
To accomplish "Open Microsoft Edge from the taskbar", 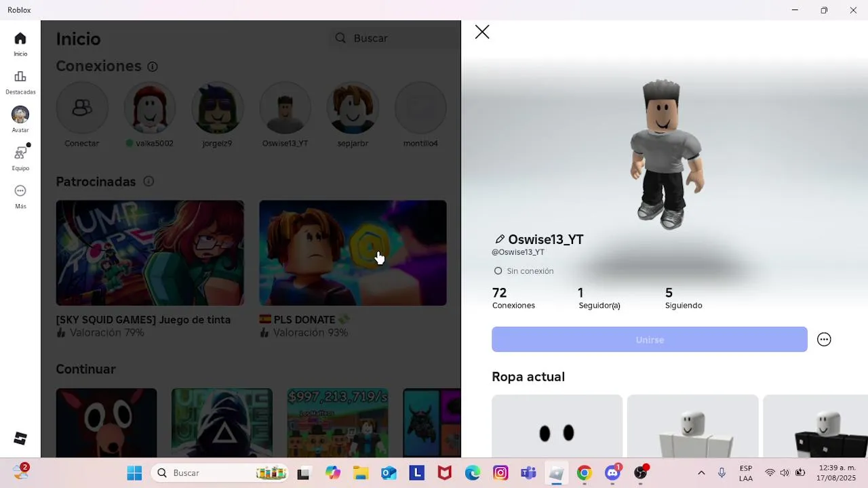I will tap(473, 473).
